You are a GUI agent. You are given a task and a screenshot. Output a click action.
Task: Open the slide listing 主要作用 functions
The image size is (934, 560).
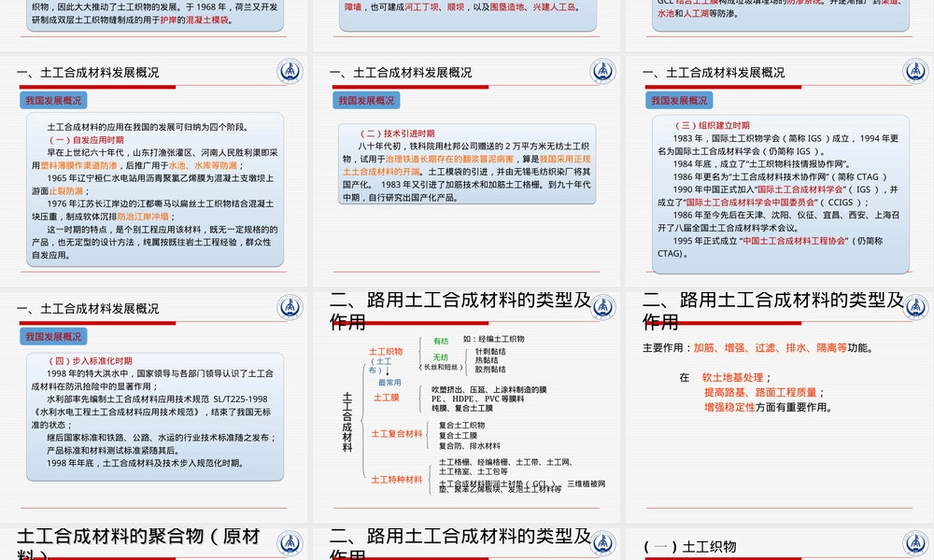[x=779, y=406]
